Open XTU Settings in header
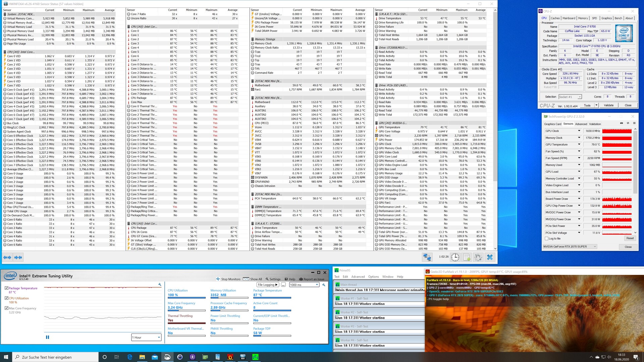The image size is (644, 362). pyautogui.click(x=273, y=279)
